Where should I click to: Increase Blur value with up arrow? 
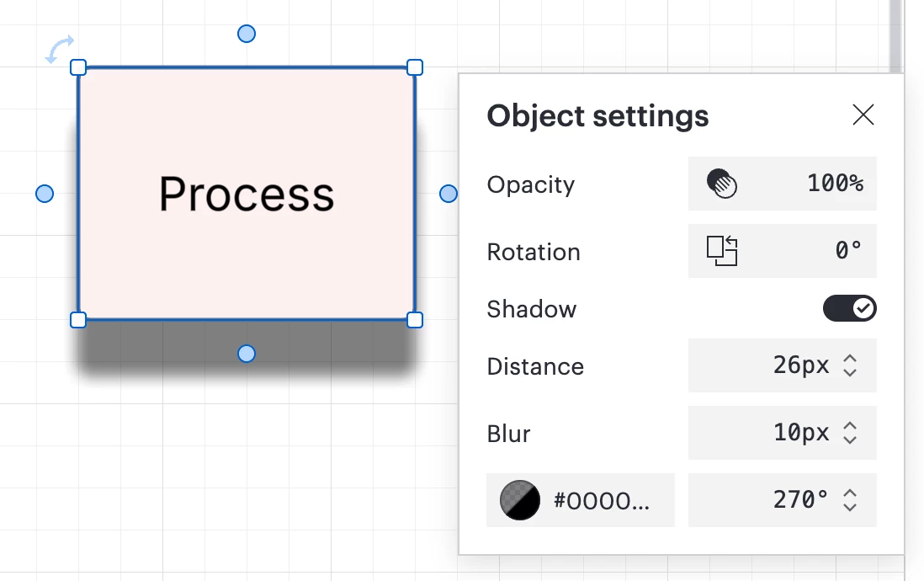(850, 426)
